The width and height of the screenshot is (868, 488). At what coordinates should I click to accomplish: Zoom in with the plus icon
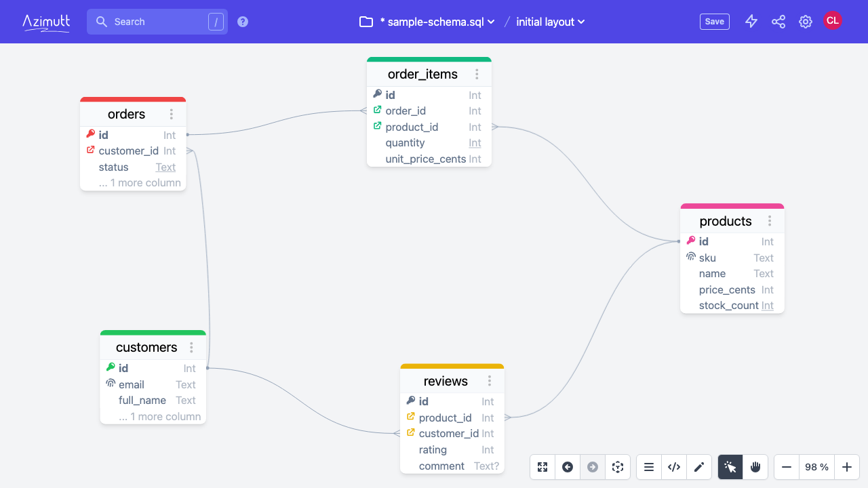[x=847, y=467]
